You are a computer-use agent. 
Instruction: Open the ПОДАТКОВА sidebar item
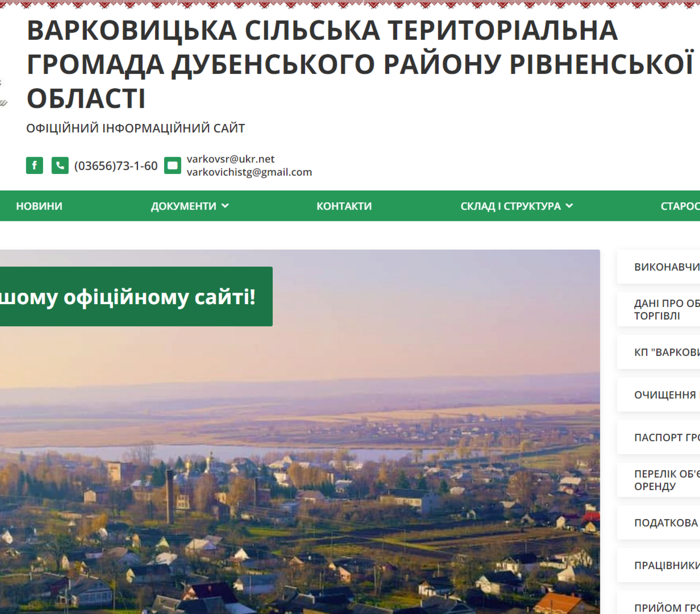click(x=666, y=523)
